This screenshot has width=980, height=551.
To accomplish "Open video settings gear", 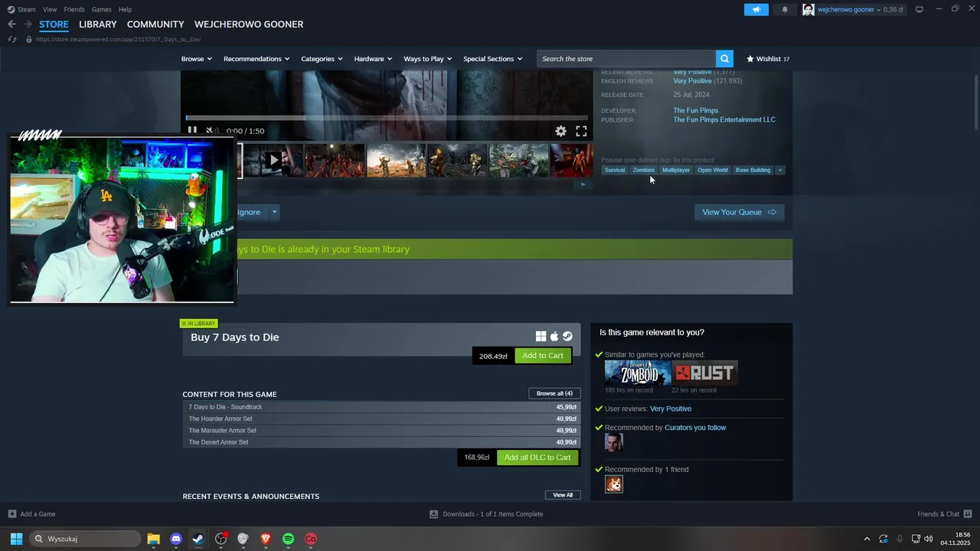I will tap(561, 131).
